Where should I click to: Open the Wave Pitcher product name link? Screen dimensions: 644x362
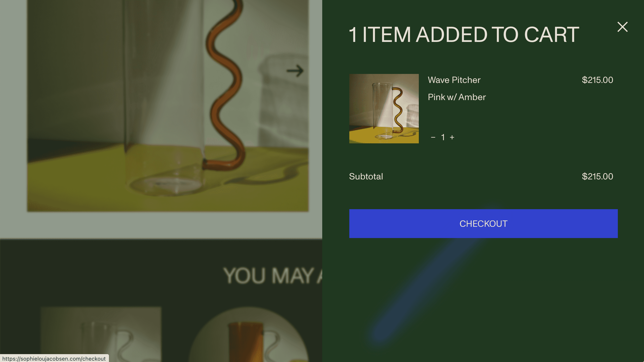pos(454,80)
